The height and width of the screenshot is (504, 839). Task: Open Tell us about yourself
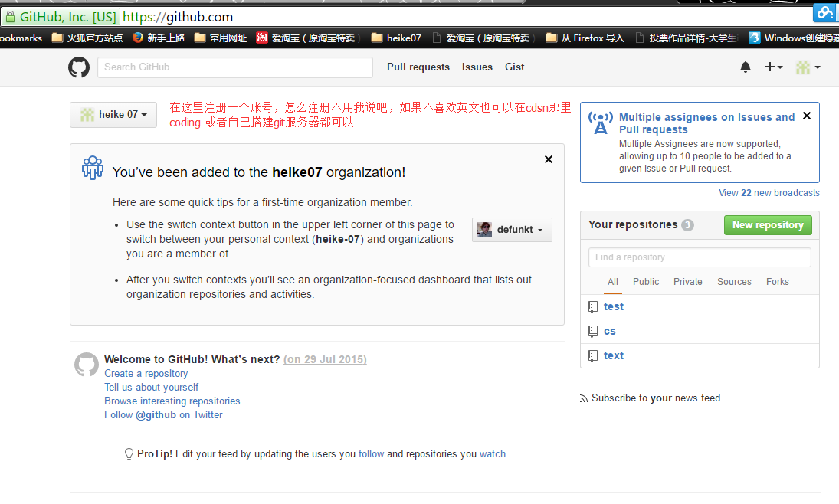pos(152,388)
